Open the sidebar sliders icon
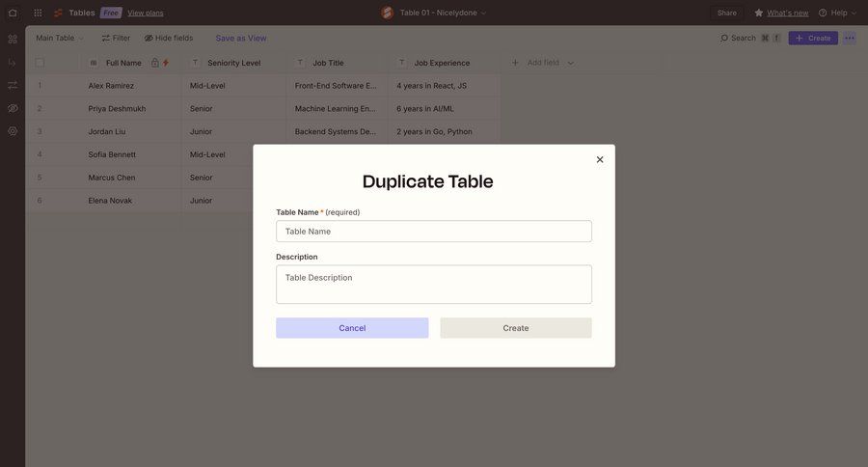Image resolution: width=868 pixels, height=467 pixels. [13, 85]
